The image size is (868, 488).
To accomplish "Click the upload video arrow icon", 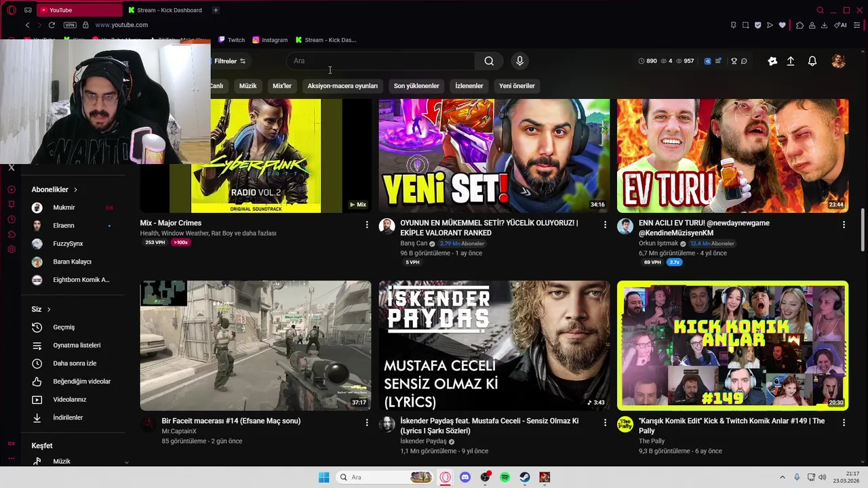I will 791,61.
